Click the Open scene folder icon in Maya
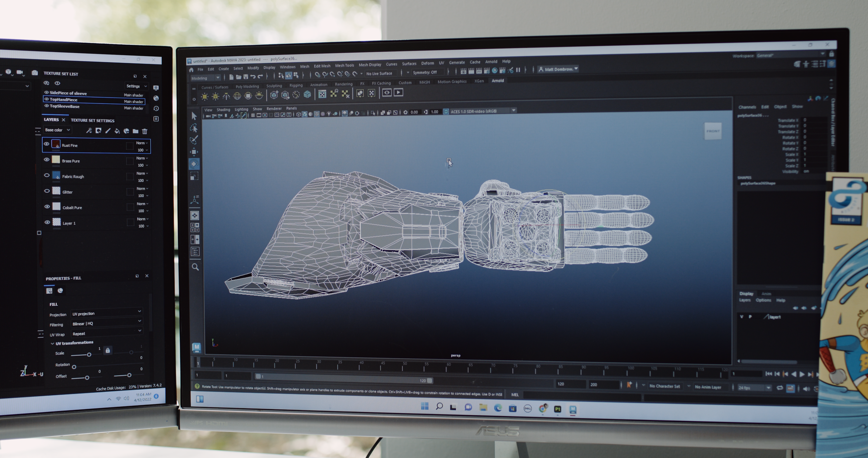Image resolution: width=868 pixels, height=458 pixels. pyautogui.click(x=238, y=77)
